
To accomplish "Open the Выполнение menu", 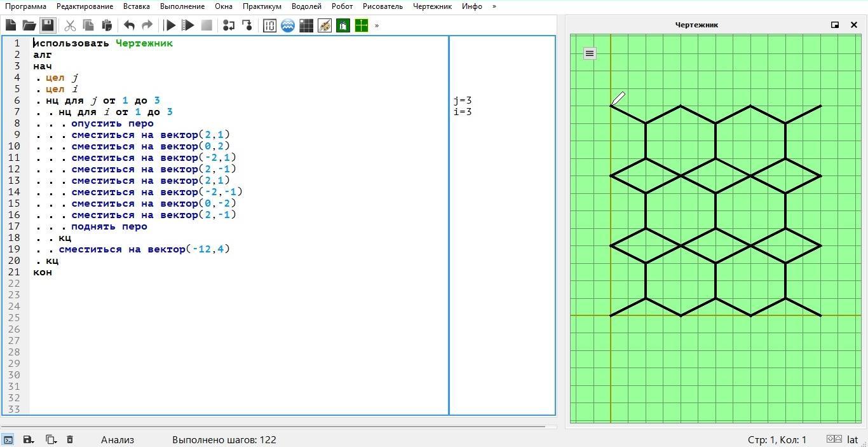I will pos(182,6).
